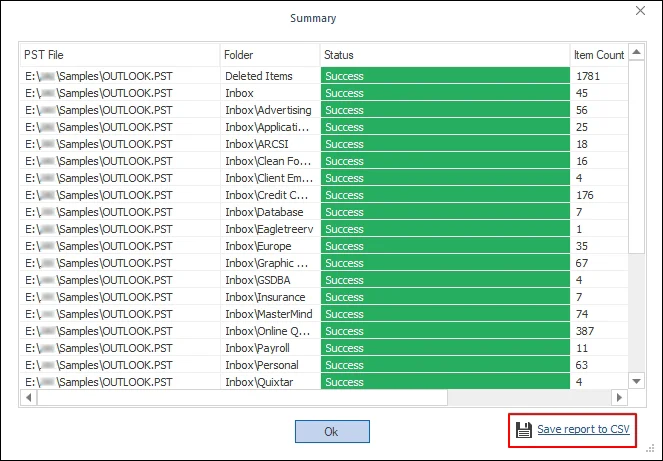
Task: Sort by the Item Count column header
Action: 599,55
